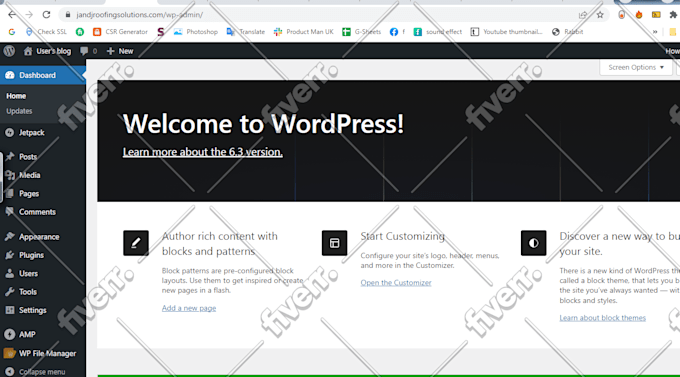Open the Dashboard menu
Image resolution: width=680 pixels, height=377 pixels.
point(42,75)
